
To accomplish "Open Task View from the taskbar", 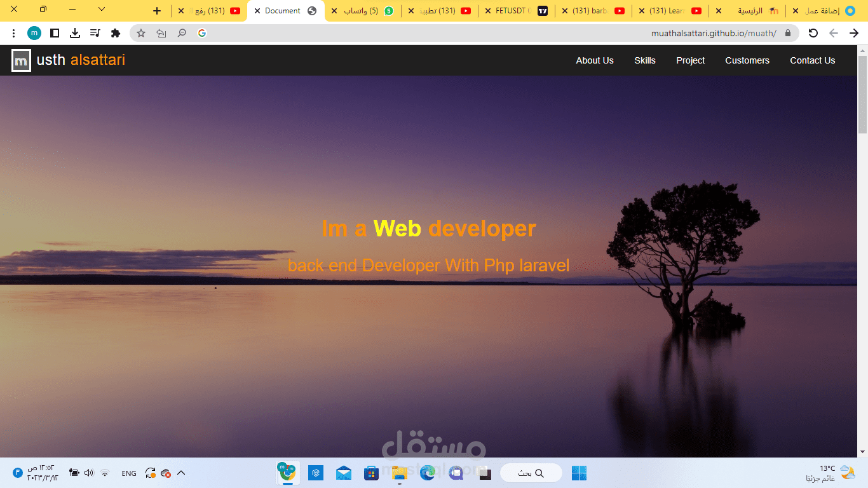I will (484, 473).
